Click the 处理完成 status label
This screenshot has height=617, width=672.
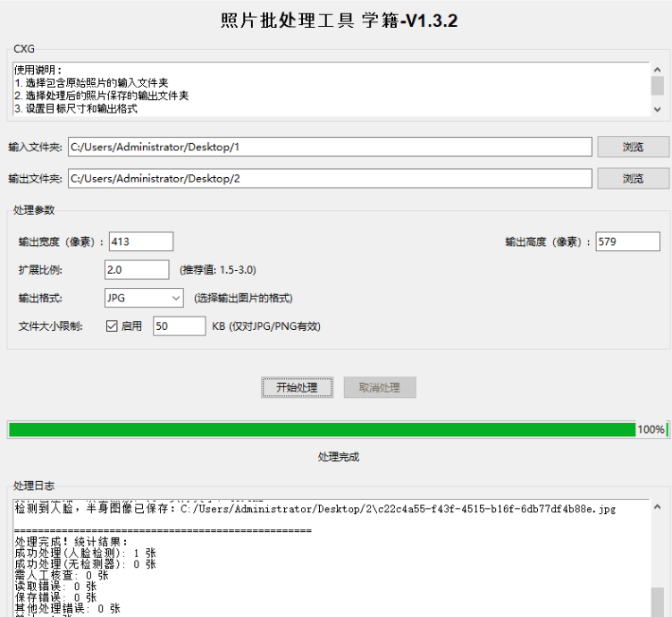338,457
